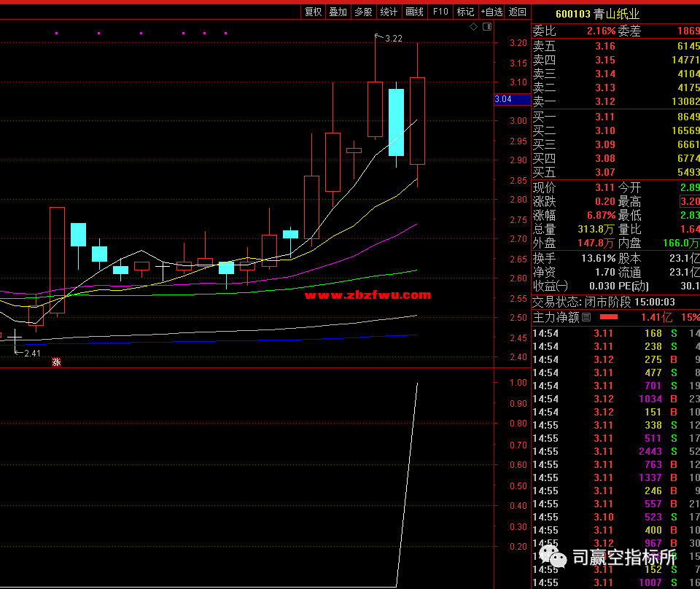The width and height of the screenshot is (700, 589).
Task: Click the 3.22 high price annotation
Action: tap(393, 39)
